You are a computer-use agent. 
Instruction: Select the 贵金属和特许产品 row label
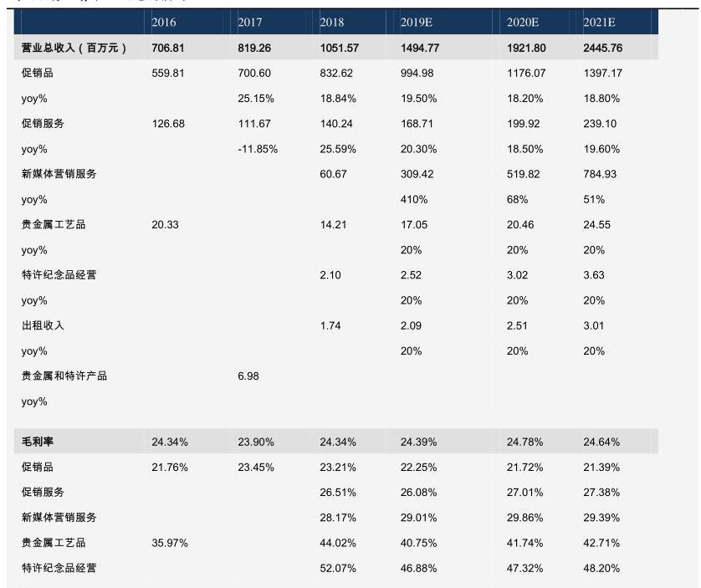coord(64,376)
